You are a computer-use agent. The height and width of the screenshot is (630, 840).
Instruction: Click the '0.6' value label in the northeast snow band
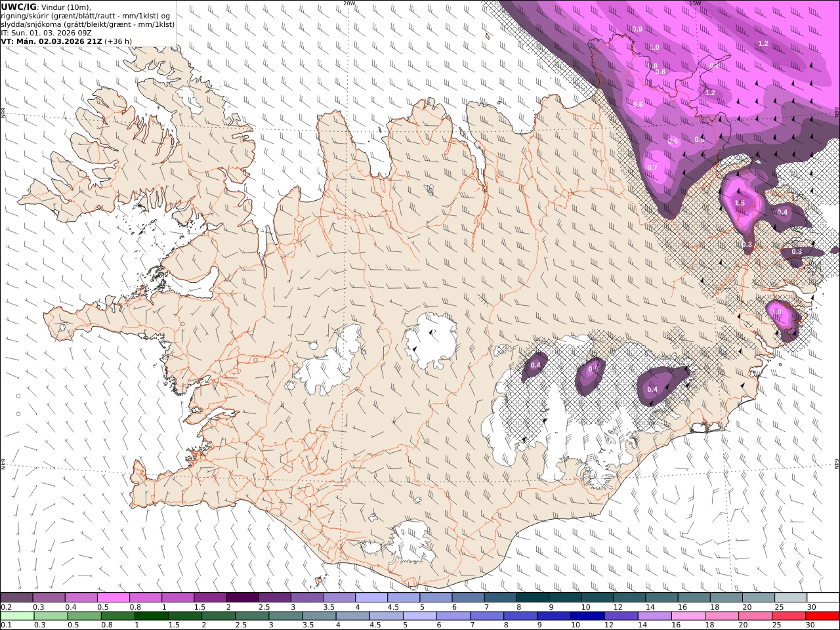tap(638, 105)
